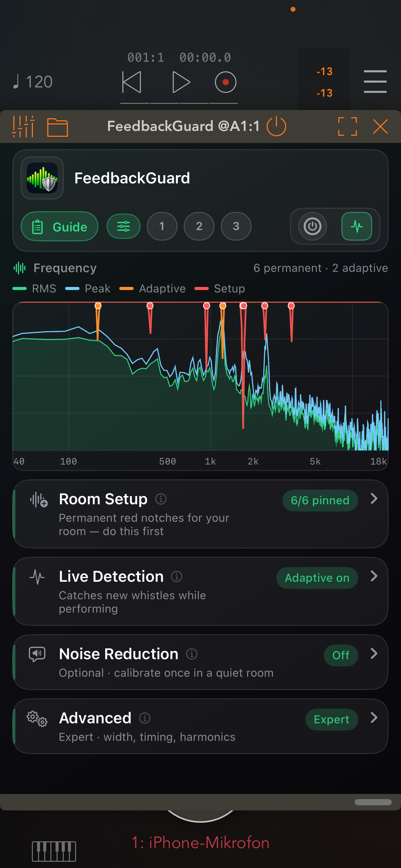Tap the rewind to start button
The image size is (401, 868).
click(132, 82)
